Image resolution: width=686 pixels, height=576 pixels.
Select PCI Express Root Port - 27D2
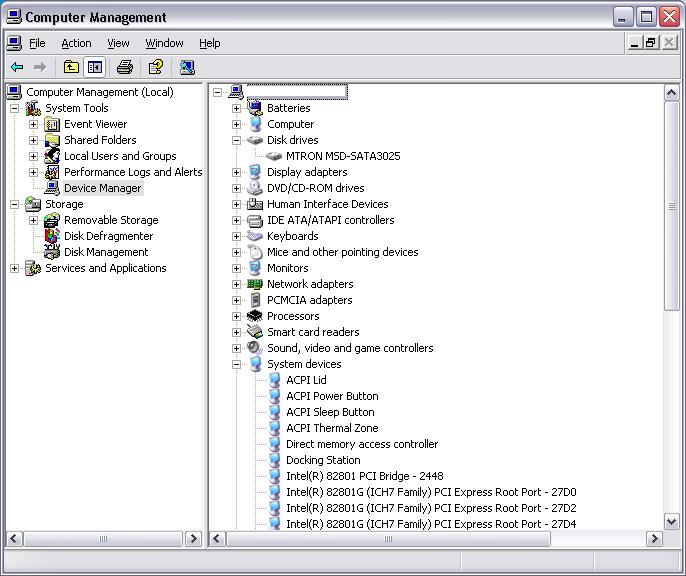(431, 508)
